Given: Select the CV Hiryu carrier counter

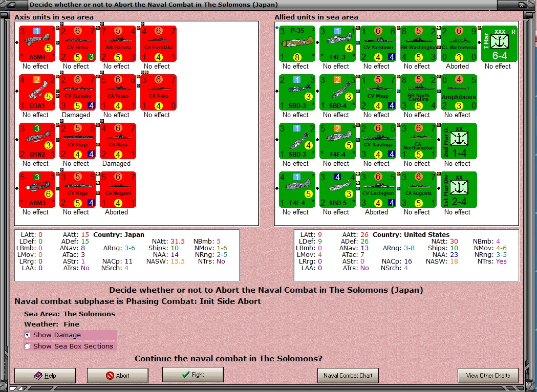Looking at the screenshot, I should click(x=77, y=44).
